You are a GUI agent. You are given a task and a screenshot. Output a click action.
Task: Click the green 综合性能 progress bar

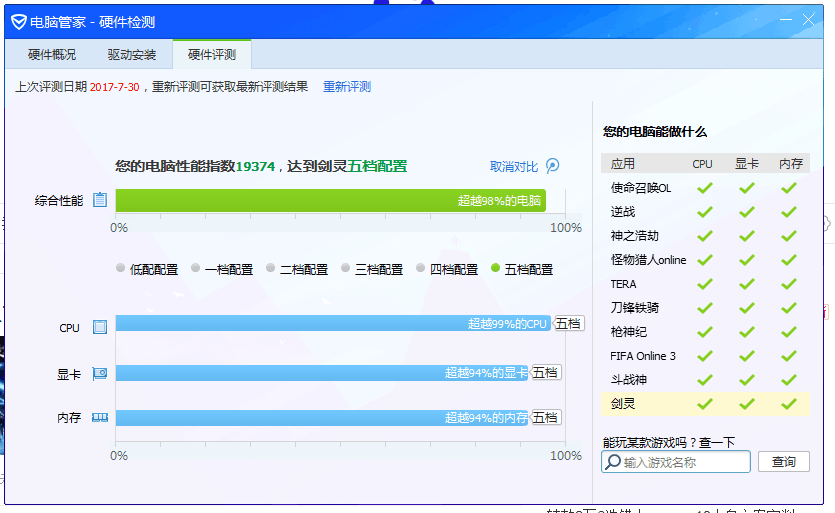click(331, 200)
